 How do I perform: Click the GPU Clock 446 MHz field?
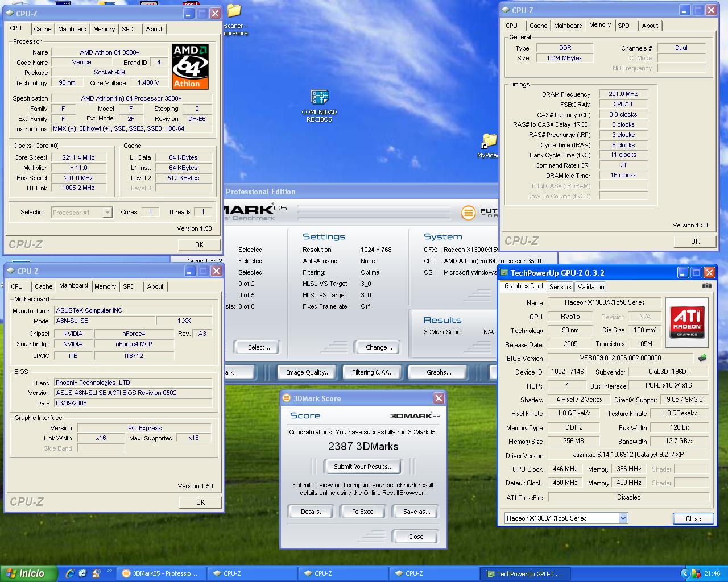coord(565,469)
